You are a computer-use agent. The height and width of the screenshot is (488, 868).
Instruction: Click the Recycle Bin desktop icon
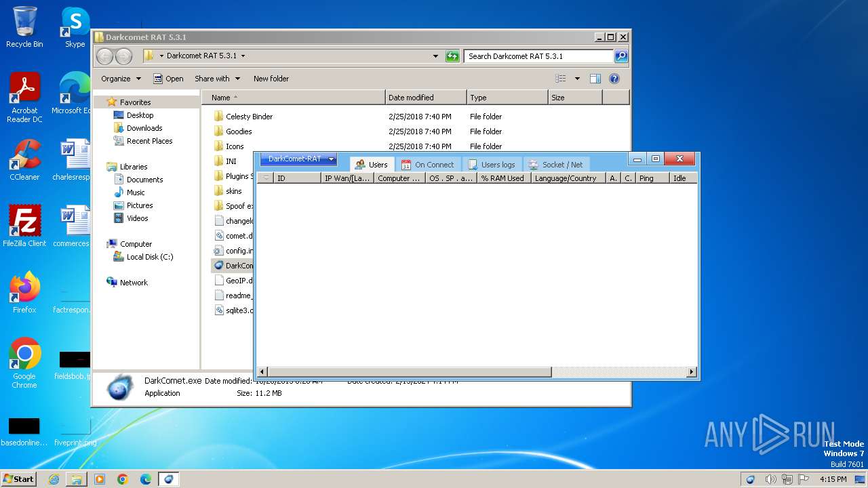pos(24,27)
